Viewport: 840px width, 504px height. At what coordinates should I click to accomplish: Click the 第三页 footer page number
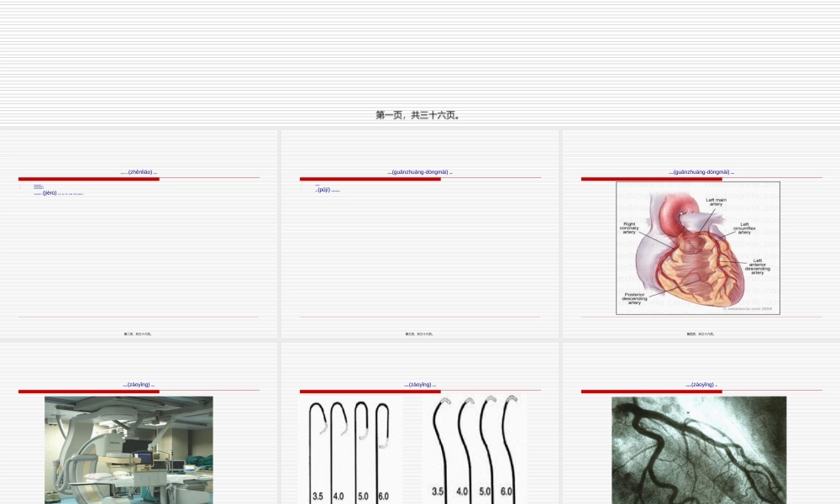(420, 333)
